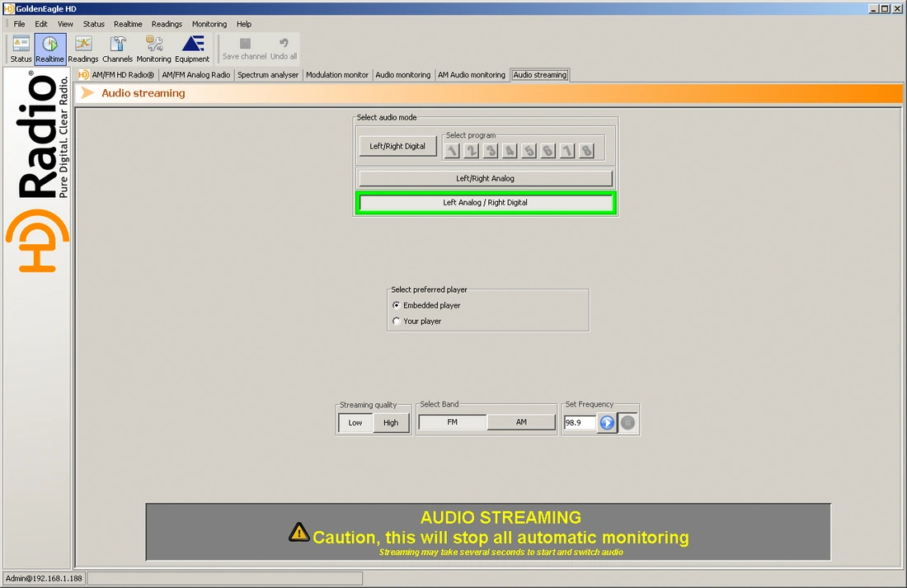
Task: Switch to the Modulation monitor tab
Action: coord(337,75)
